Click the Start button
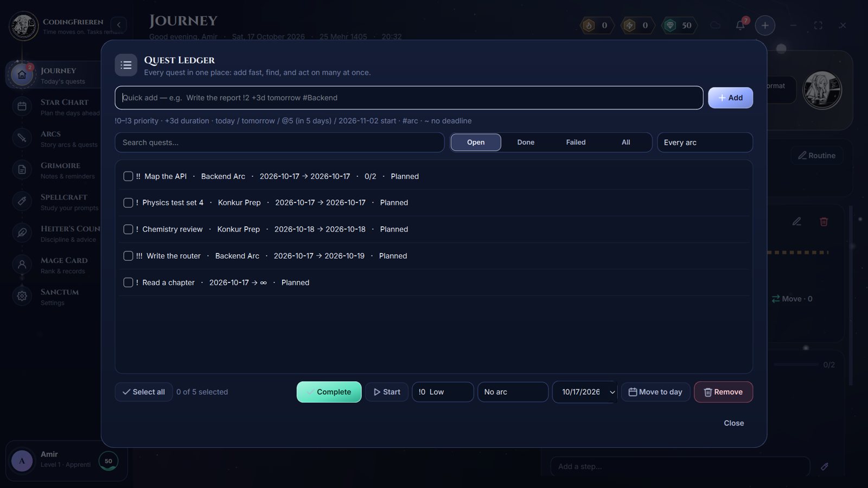Screen dimensions: 868x488 387,392
